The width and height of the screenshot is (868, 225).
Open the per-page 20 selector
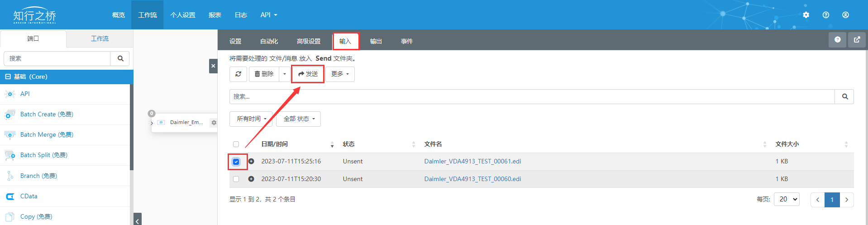787,199
